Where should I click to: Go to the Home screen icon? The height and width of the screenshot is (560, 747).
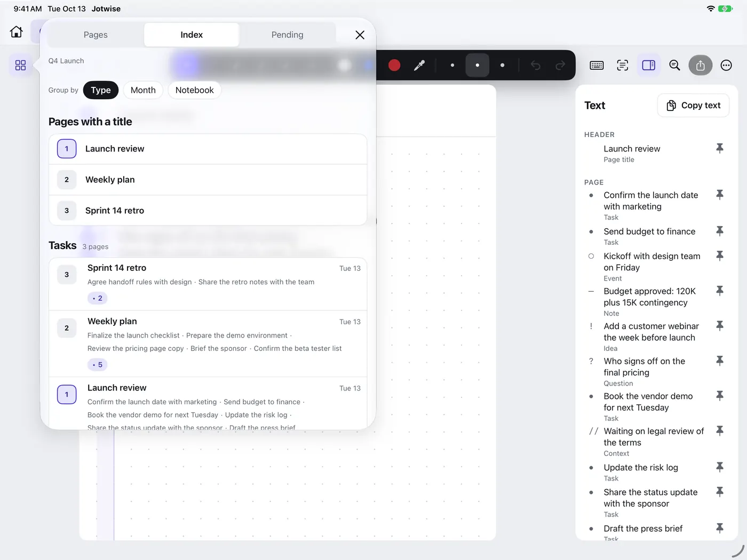coord(17,32)
